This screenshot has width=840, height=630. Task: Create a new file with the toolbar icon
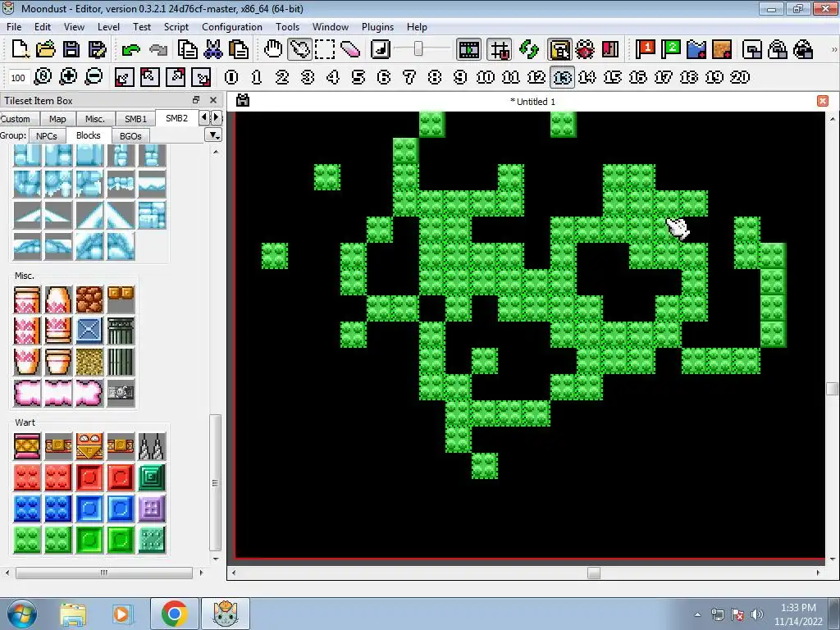point(20,49)
